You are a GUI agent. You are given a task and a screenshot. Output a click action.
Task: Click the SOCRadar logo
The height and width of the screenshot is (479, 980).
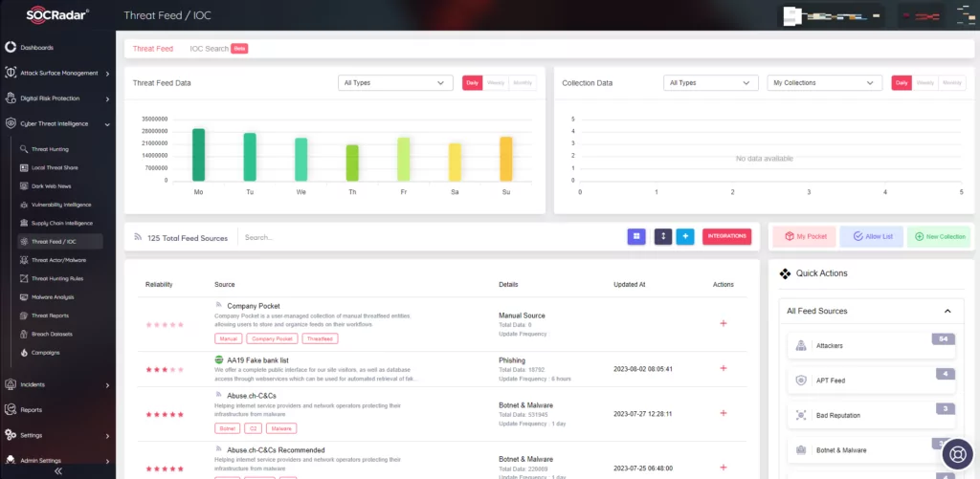(x=57, y=13)
